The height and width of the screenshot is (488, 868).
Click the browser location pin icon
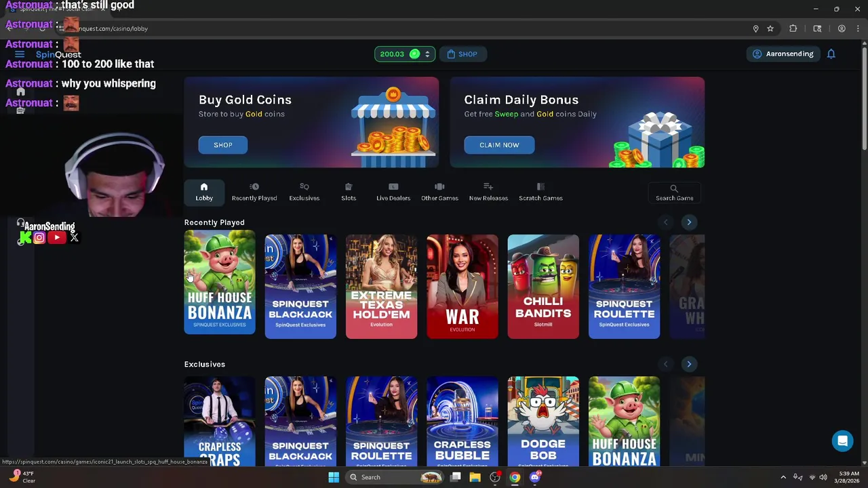(755, 28)
